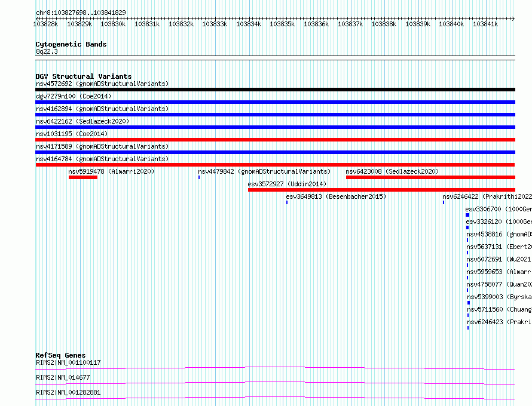This screenshot has width=532, height=406.
Task: Open the nsv4572692 (gnomADStructuralVariants) label
Action: point(102,84)
